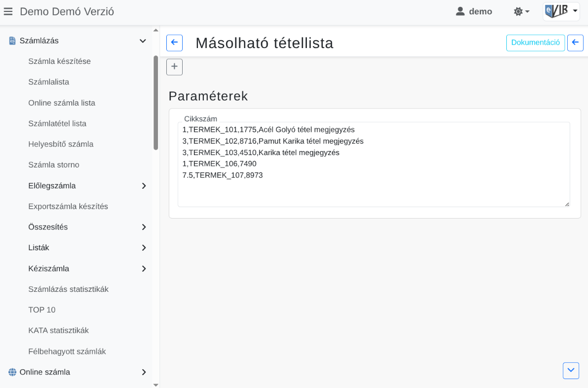Click the back arrow next to Dokumentáció
This screenshot has height=388, width=588.
point(575,43)
